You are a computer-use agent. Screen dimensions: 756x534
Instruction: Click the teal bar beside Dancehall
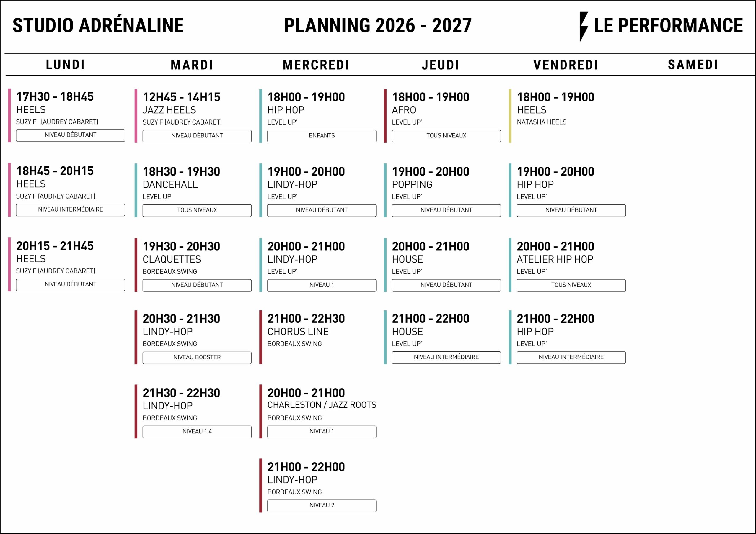136,191
